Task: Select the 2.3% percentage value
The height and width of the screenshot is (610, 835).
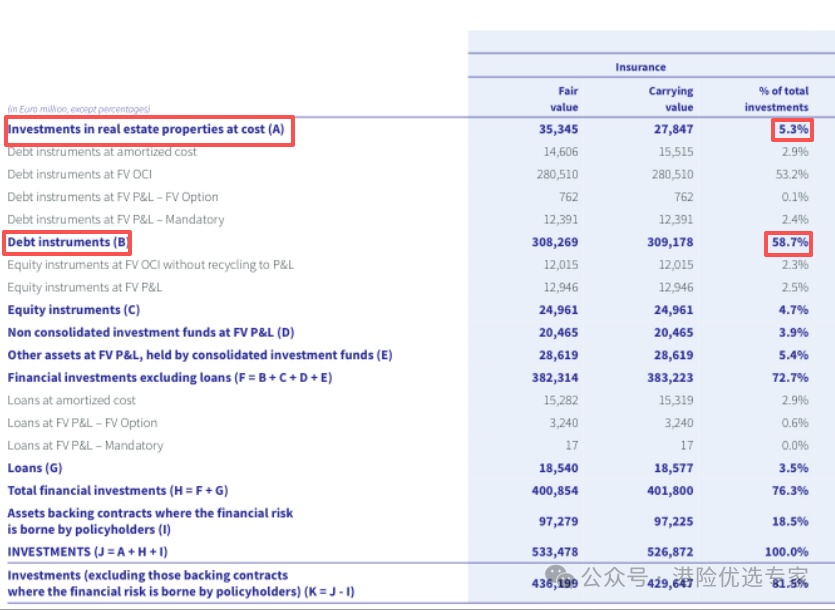Action: [795, 265]
